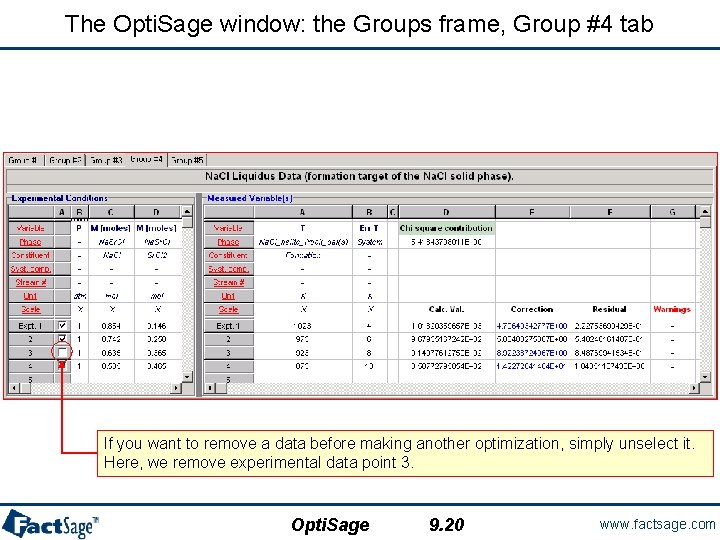Select Expt. 1 row header in Experimental Conditions

coord(31,326)
